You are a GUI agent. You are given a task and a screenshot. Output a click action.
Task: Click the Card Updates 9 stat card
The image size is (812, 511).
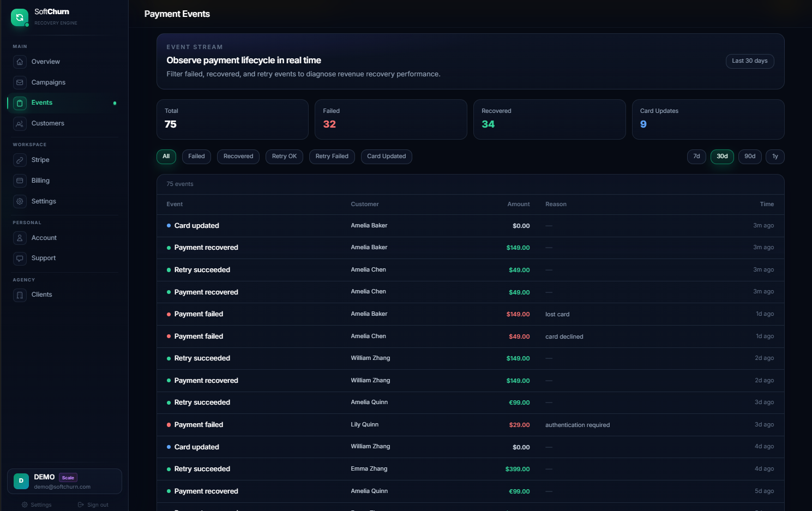(708, 119)
